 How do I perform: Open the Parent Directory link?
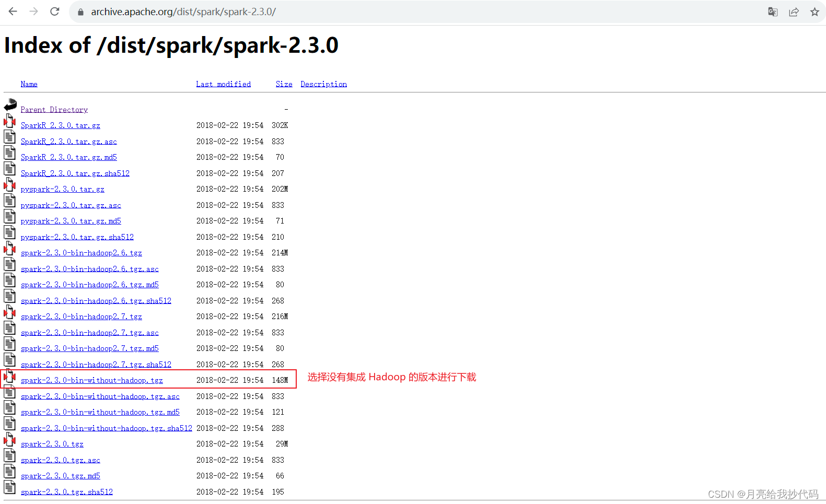[54, 110]
